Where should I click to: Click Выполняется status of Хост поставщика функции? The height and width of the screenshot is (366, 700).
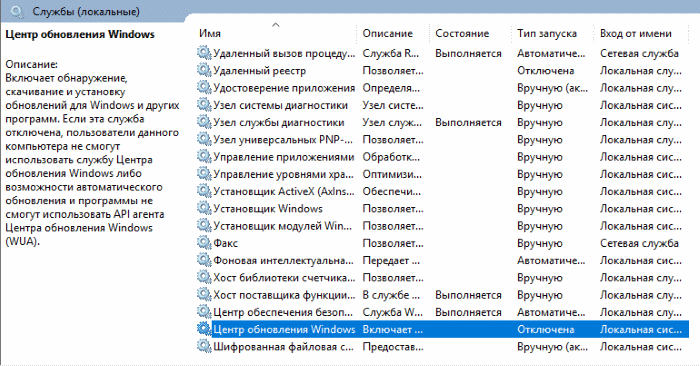click(x=468, y=295)
